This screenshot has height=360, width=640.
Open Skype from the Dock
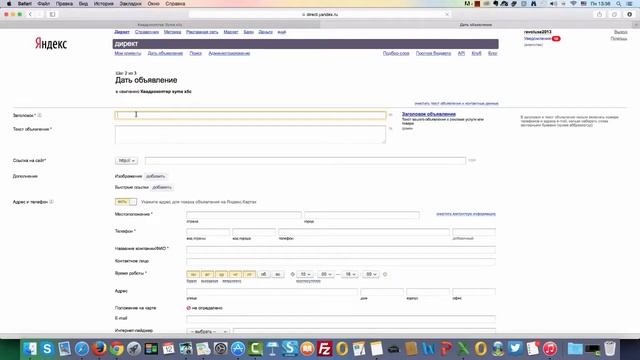coord(47,349)
